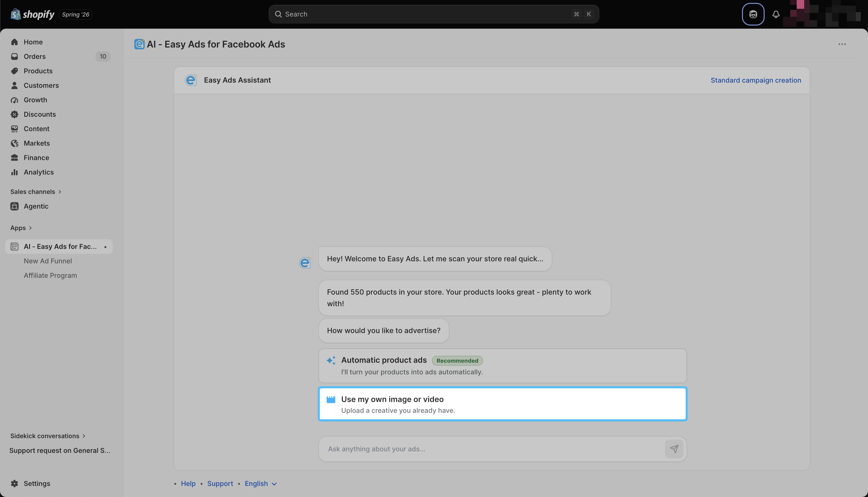Choose Automatic product ads option

coord(502,366)
